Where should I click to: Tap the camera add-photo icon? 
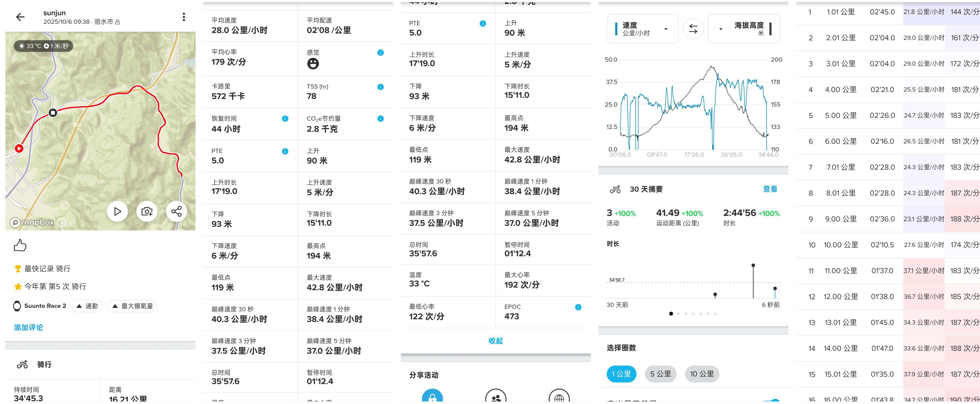(147, 211)
